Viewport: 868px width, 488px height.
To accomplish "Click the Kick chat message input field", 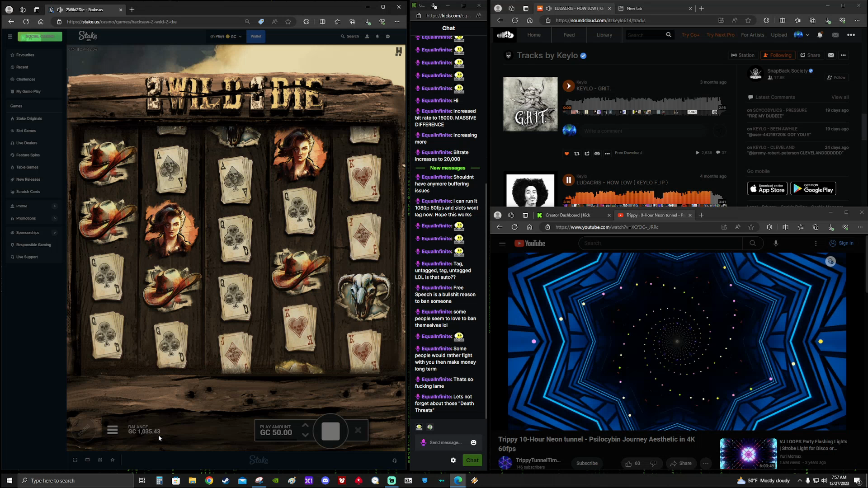I will point(446,443).
